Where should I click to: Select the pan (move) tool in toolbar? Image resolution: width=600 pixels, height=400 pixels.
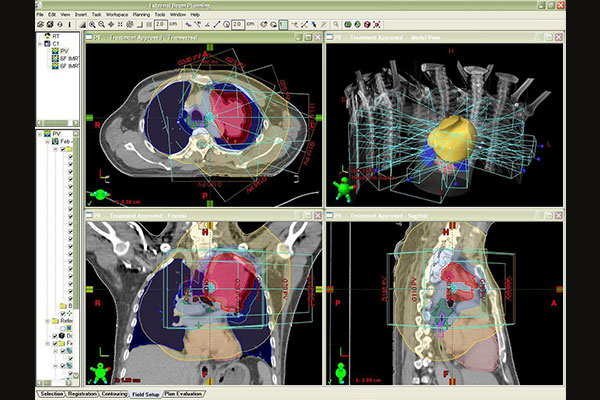(109, 23)
